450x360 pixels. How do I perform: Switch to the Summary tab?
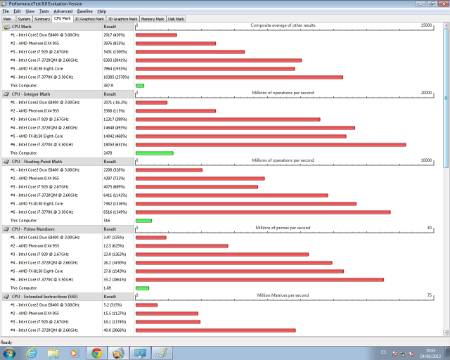tap(42, 19)
